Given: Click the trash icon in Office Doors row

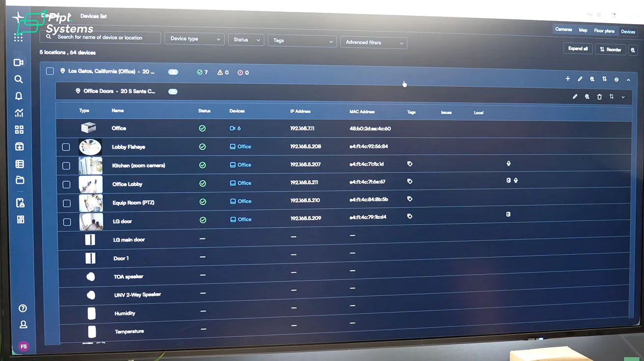Looking at the screenshot, I should click(599, 97).
